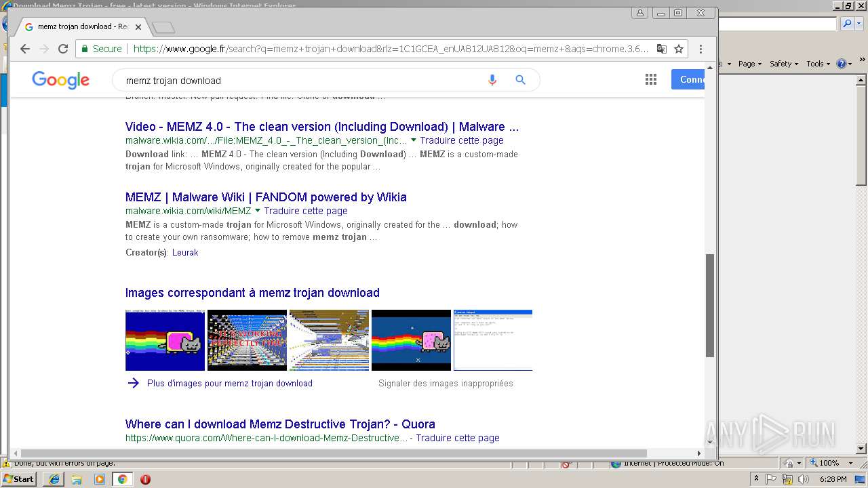Viewport: 868px width, 488px height.
Task: Bookmark this page with the star icon
Action: pyautogui.click(x=679, y=49)
